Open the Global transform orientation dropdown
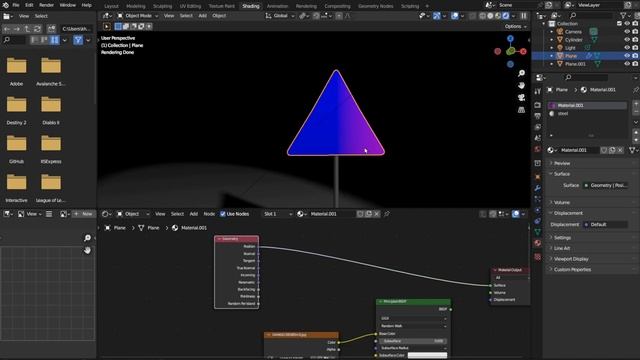 click(280, 16)
